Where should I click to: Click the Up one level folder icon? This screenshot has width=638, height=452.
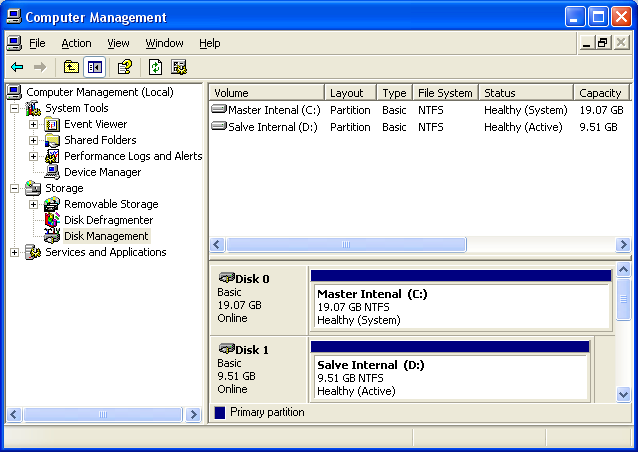71,67
